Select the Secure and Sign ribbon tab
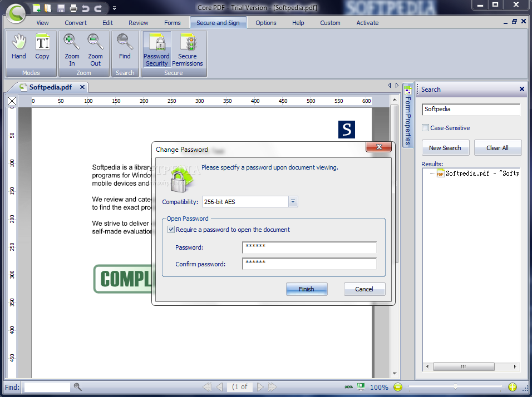Image resolution: width=532 pixels, height=397 pixels. (218, 23)
